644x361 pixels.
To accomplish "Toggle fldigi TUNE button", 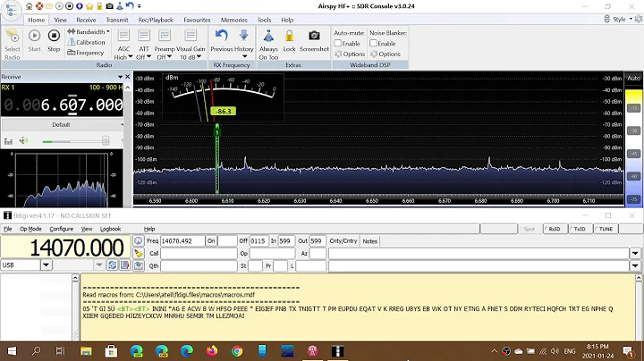I will tap(606, 229).
